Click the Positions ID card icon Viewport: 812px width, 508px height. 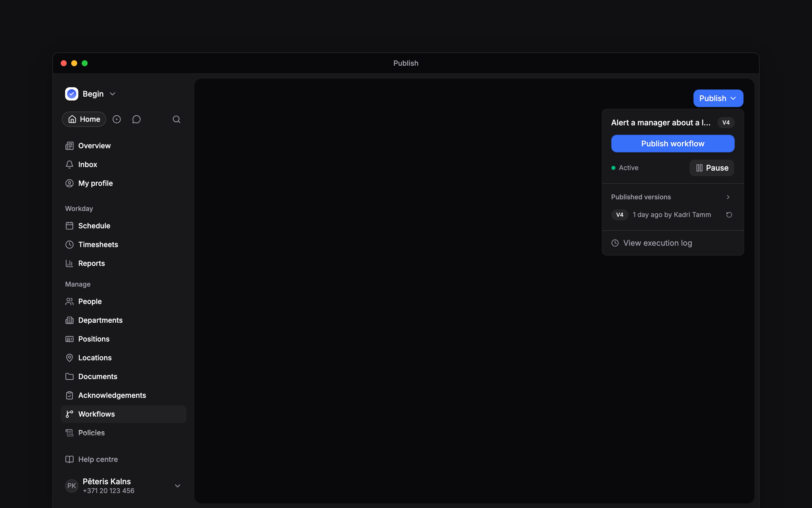[70, 339]
